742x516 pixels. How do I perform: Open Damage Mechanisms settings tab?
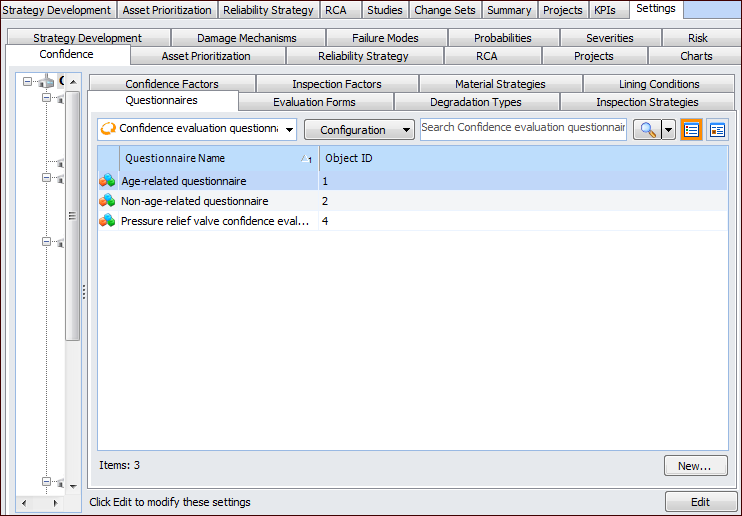pos(247,38)
